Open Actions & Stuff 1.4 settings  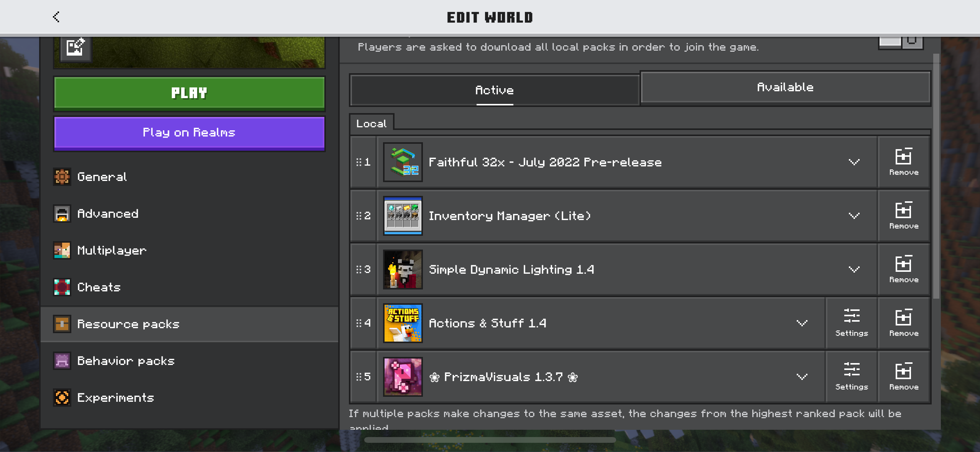click(x=852, y=323)
